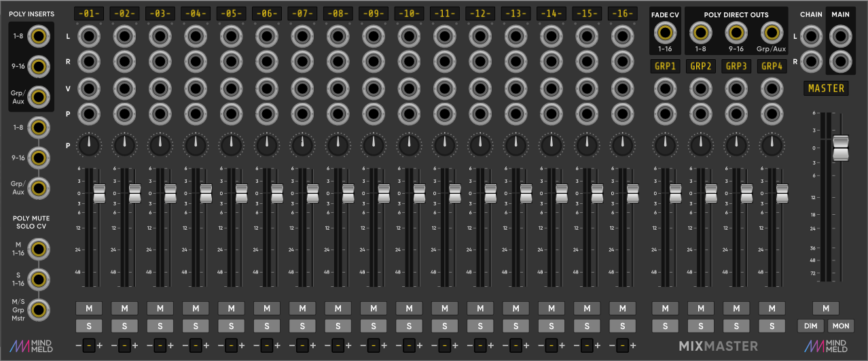Click the track 10 pan knob
Viewport: 868px width, 361px height.
(409, 144)
